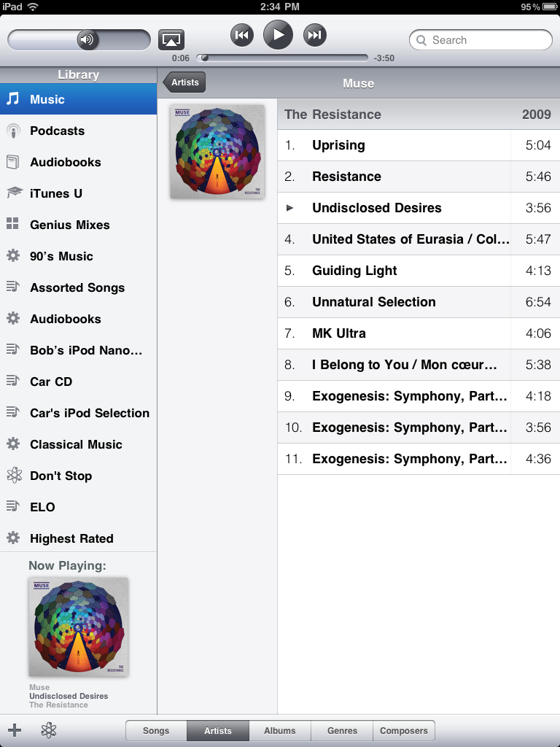Open the ELO playlist
Screen dimensions: 560x747
click(78, 507)
